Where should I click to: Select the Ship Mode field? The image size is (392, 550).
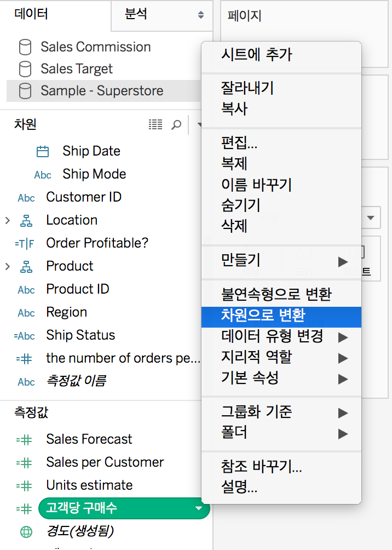point(94,174)
